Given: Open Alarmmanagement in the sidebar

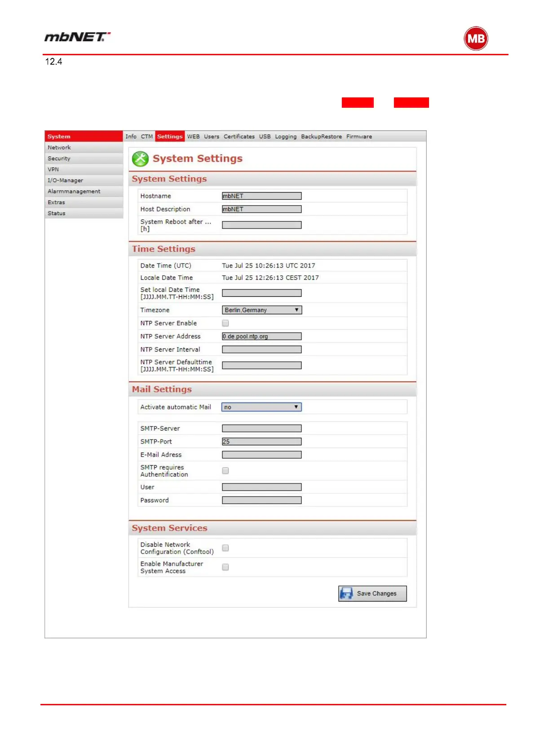Looking at the screenshot, I should coord(84,191).
